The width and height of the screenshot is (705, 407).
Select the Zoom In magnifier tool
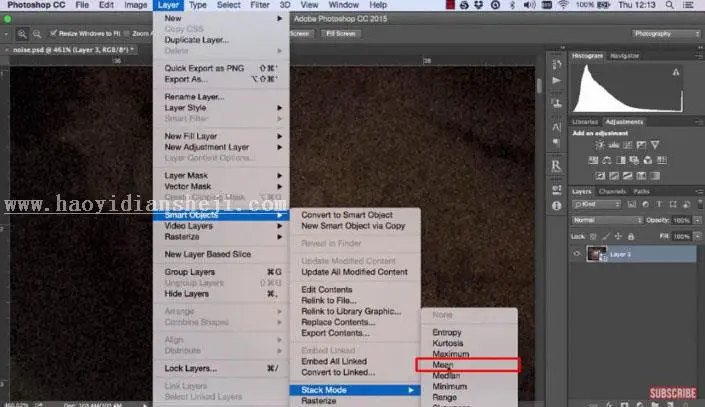[21, 34]
